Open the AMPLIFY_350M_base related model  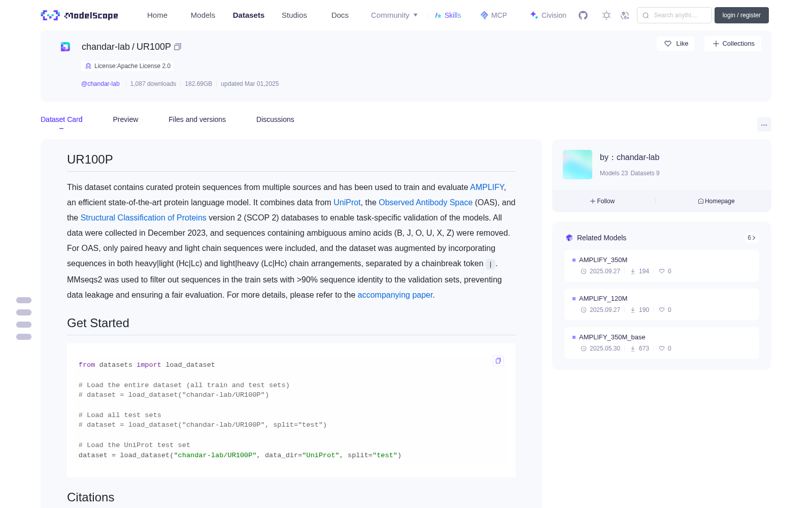coord(661,343)
